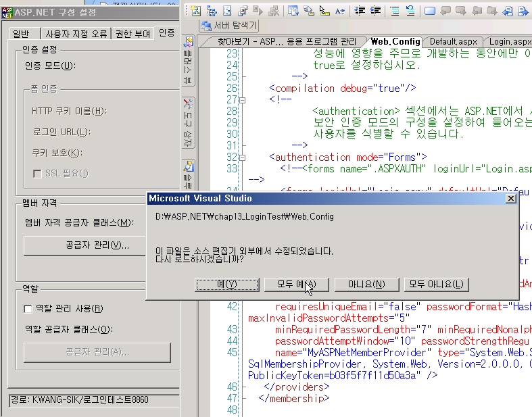Click the 모두 예(A) button
The height and width of the screenshot is (417, 532).
pyautogui.click(x=297, y=285)
